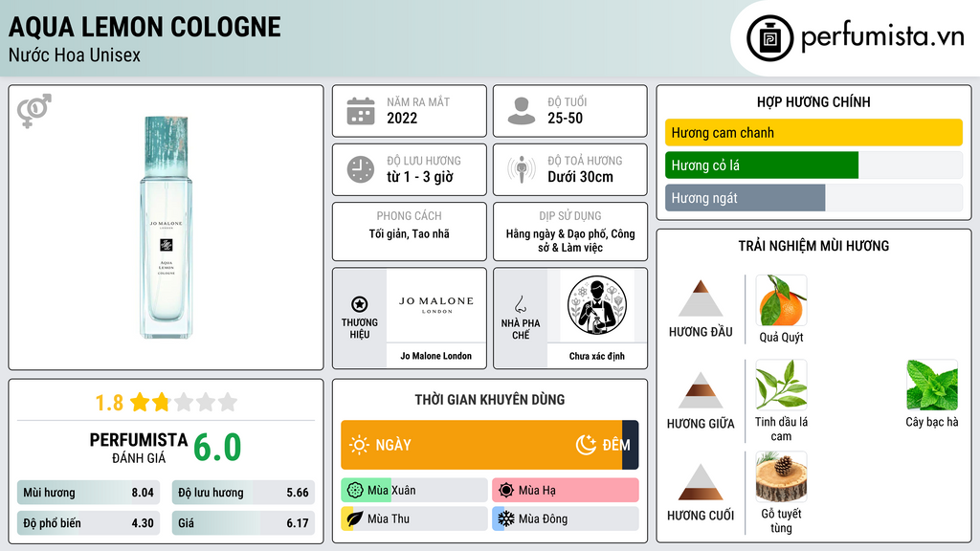Click the longevity value từ 1 - 3 giờ

[420, 177]
